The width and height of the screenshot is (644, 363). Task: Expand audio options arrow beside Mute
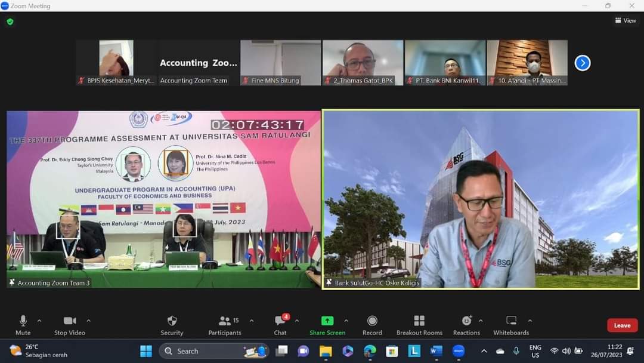coord(39,321)
